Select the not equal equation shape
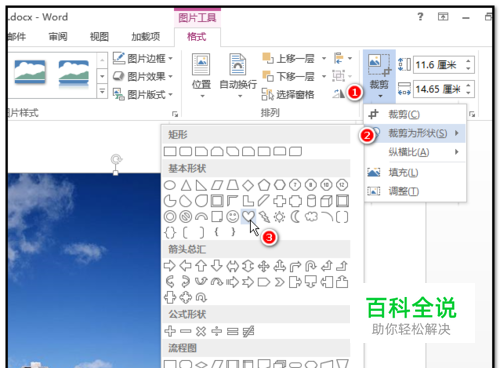The width and height of the screenshot is (500, 368). pyautogui.click(x=248, y=331)
